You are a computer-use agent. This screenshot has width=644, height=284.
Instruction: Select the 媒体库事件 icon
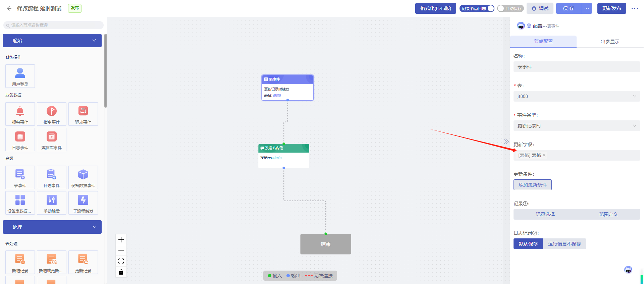click(52, 136)
